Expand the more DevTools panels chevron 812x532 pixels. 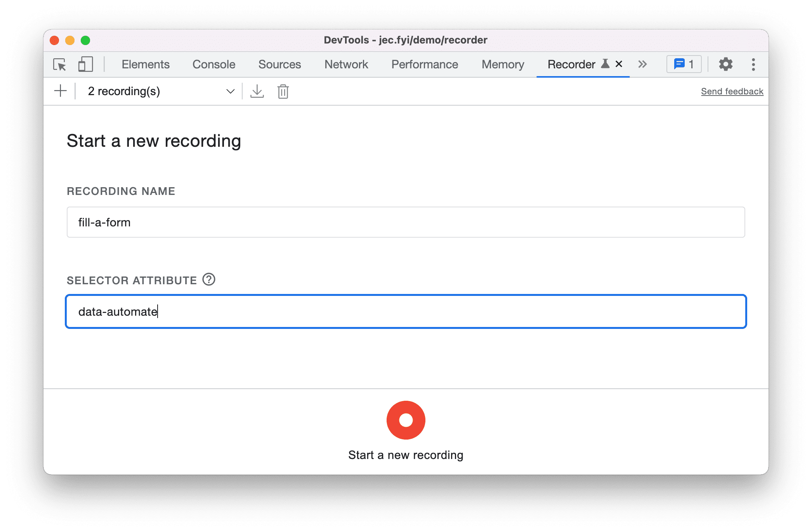[x=642, y=64]
